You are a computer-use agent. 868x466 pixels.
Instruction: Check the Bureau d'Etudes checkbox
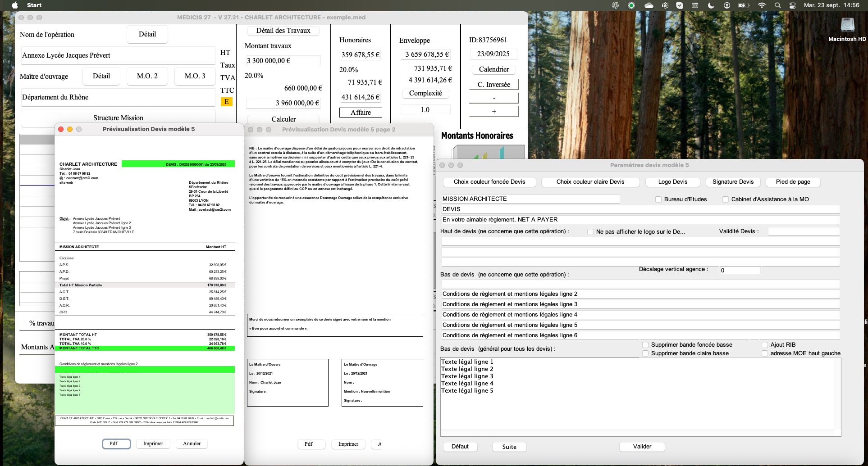tap(658, 199)
